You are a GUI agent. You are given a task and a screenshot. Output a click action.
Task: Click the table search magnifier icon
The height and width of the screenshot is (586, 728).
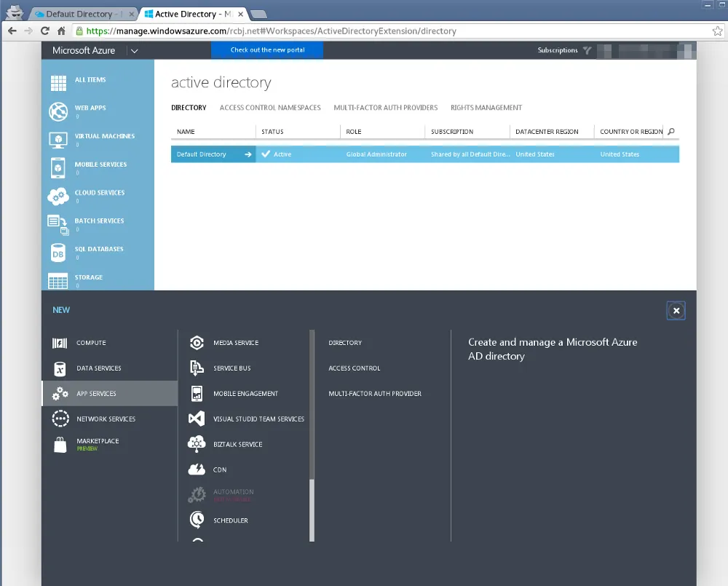[671, 132]
